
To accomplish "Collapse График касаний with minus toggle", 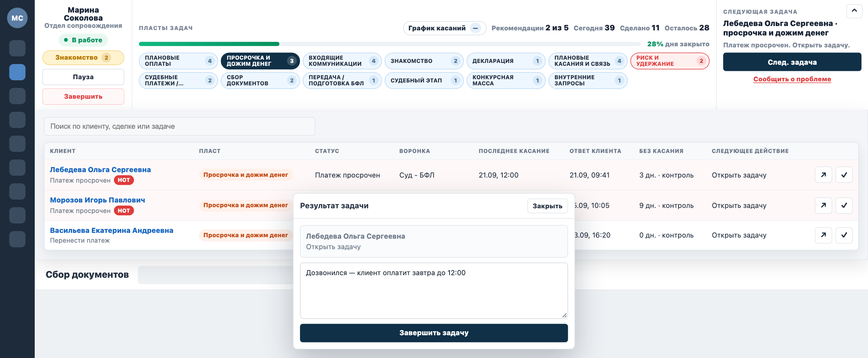I will pyautogui.click(x=476, y=28).
